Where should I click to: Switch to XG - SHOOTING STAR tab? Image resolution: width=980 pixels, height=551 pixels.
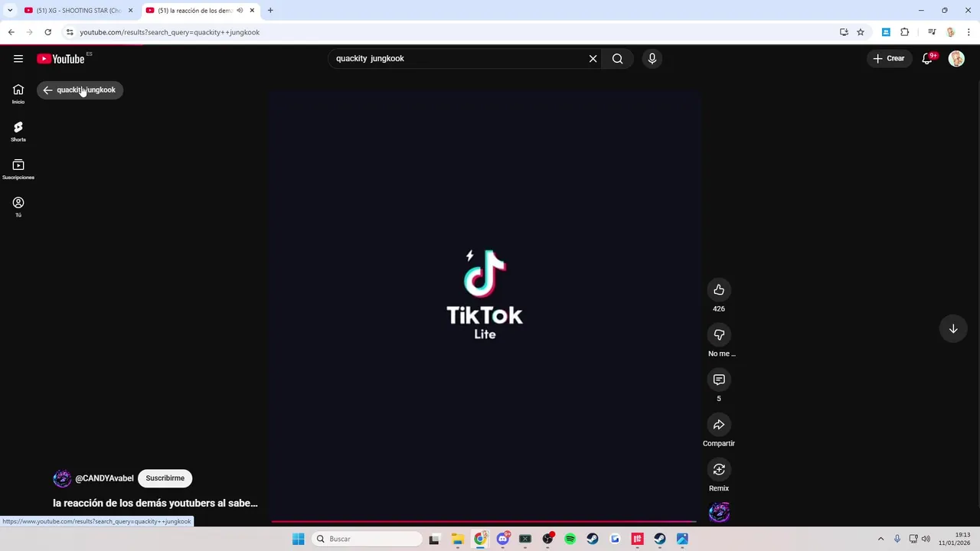tap(77, 10)
